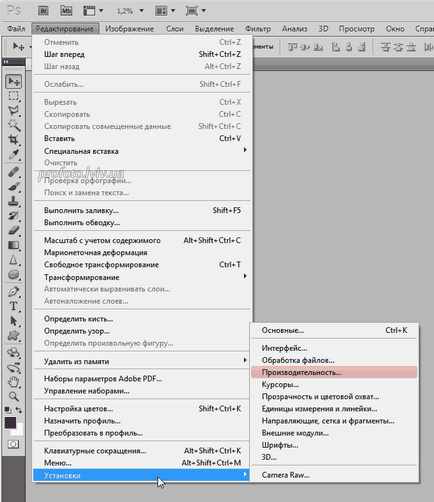Choose Производительность in preferences submenu

(334, 372)
